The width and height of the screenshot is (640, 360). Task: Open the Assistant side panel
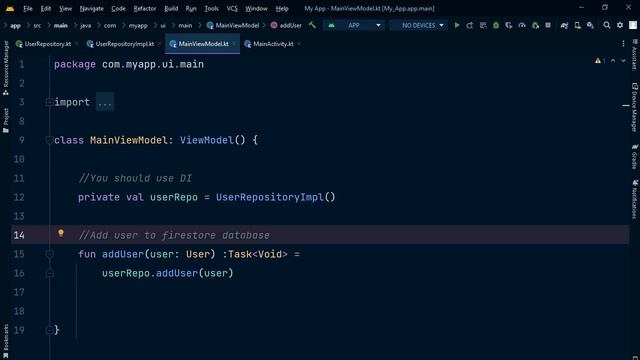[x=634, y=55]
